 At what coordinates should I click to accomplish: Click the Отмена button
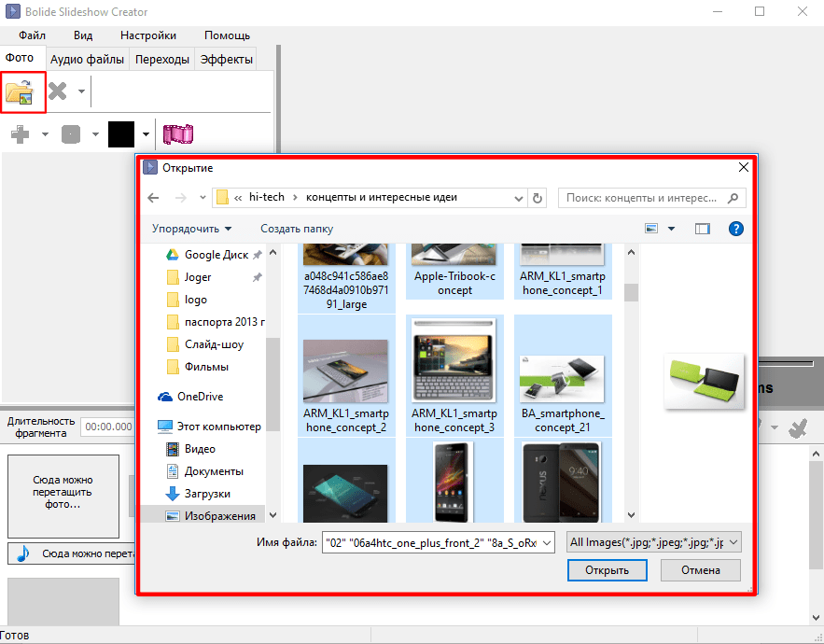701,570
